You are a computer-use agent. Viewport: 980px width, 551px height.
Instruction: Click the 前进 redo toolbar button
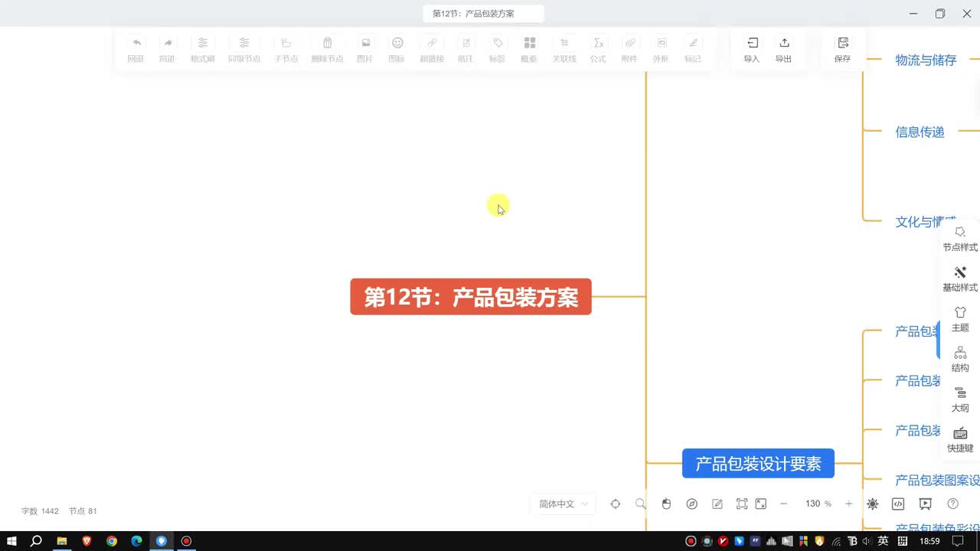167,50
